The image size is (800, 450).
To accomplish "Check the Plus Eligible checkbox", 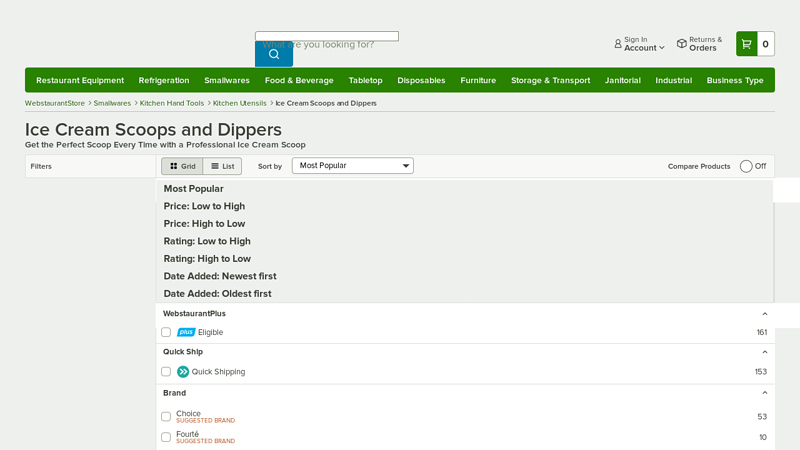I will click(166, 332).
